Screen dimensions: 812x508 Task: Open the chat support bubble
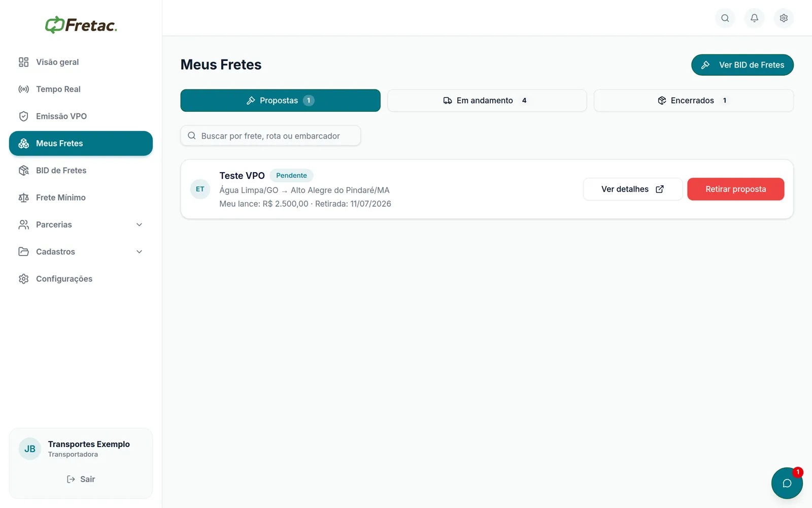coord(787,483)
